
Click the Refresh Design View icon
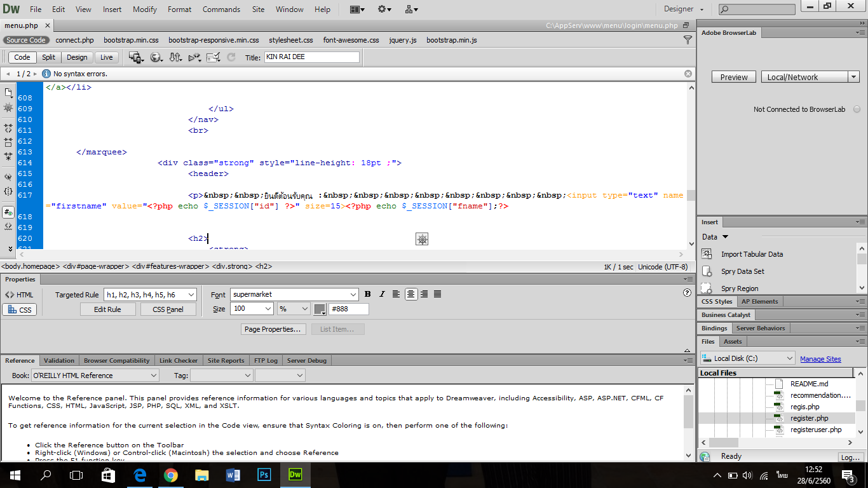(x=232, y=57)
